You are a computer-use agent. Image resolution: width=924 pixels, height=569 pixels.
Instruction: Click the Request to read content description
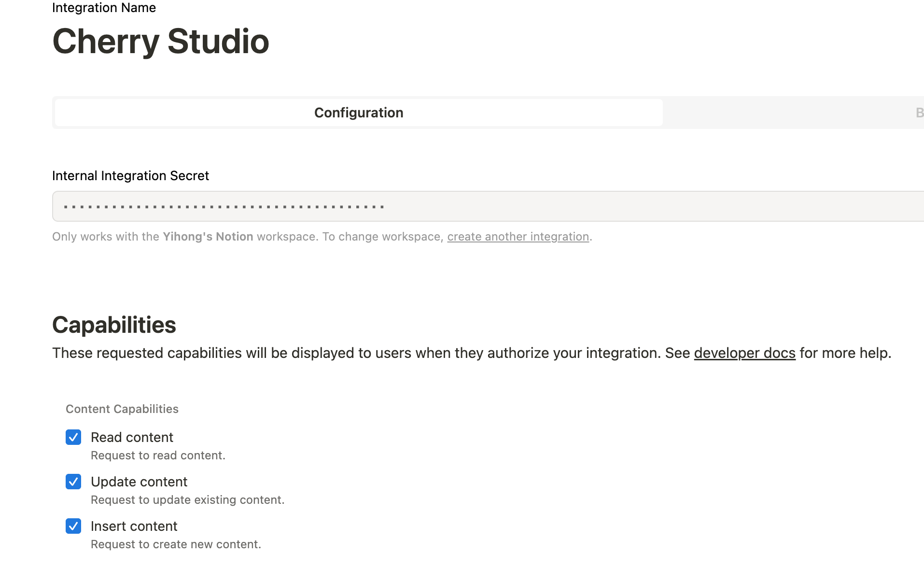158,455
